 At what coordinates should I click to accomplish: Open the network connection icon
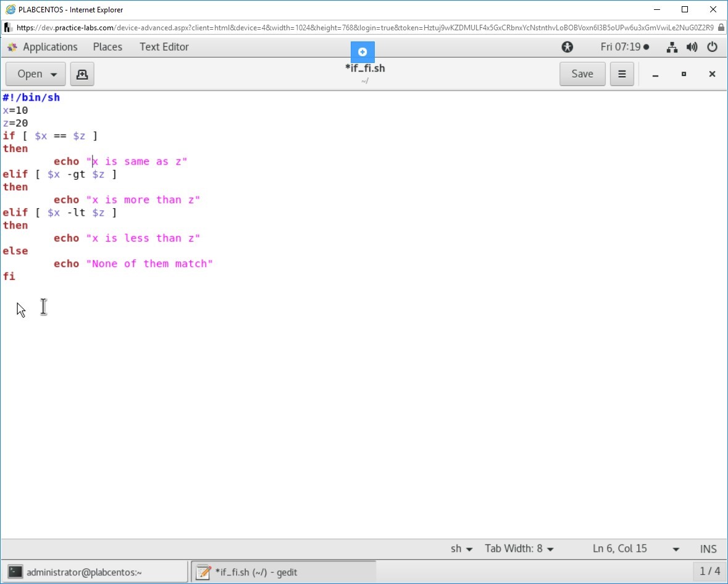point(672,47)
